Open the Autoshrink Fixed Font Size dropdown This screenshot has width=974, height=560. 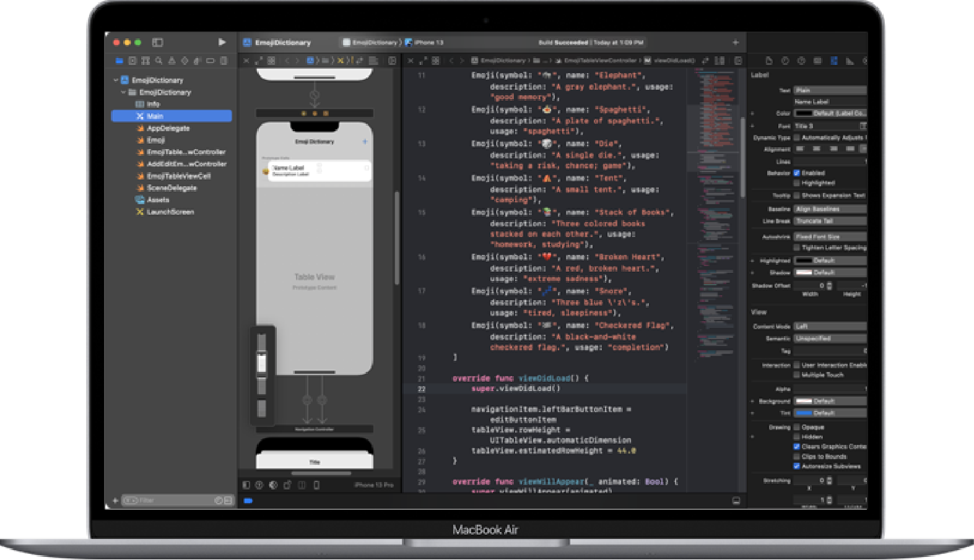pyautogui.click(x=830, y=237)
